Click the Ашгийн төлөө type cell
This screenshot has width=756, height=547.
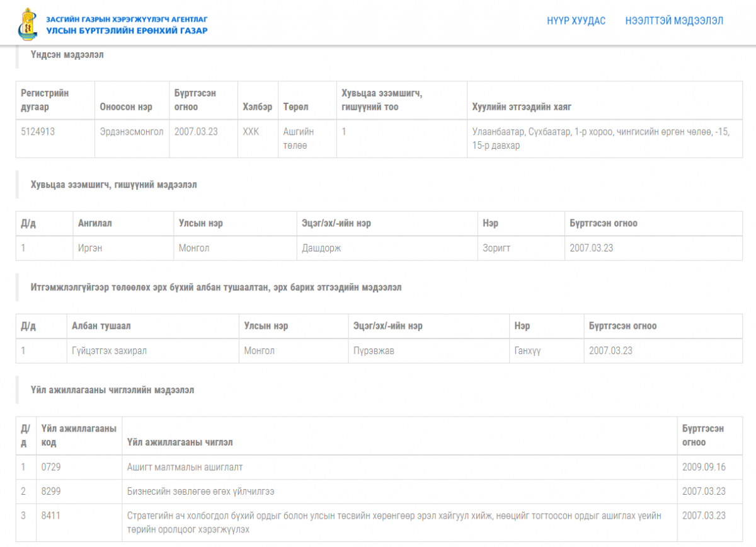pos(299,139)
